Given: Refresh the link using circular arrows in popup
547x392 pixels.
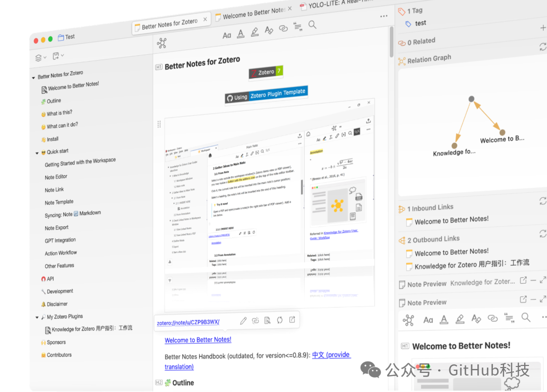Looking at the screenshot, I should pos(280,320).
